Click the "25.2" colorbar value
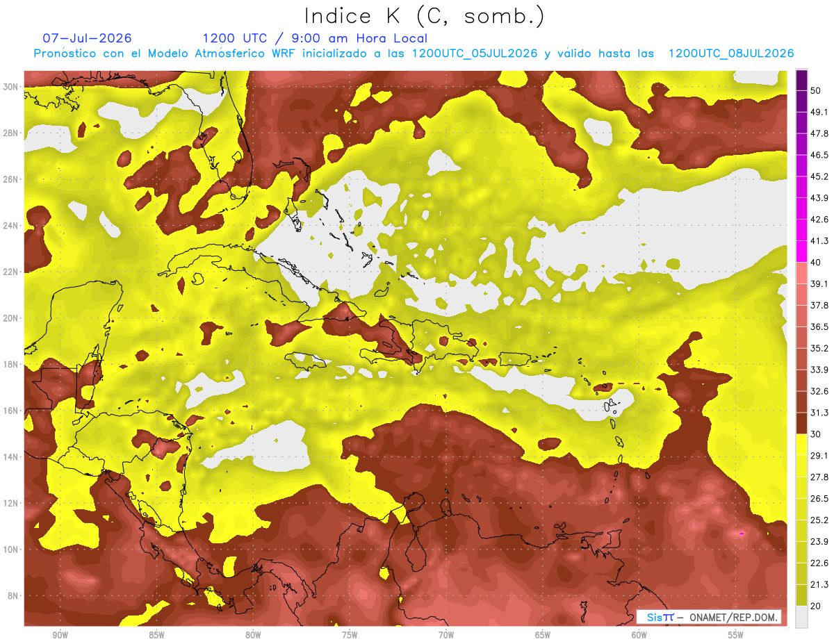This screenshot has height=644, width=834. point(819,520)
